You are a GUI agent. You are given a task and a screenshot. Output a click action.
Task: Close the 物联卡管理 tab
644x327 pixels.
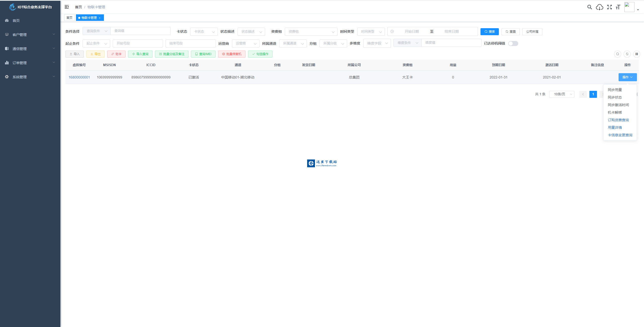(100, 18)
